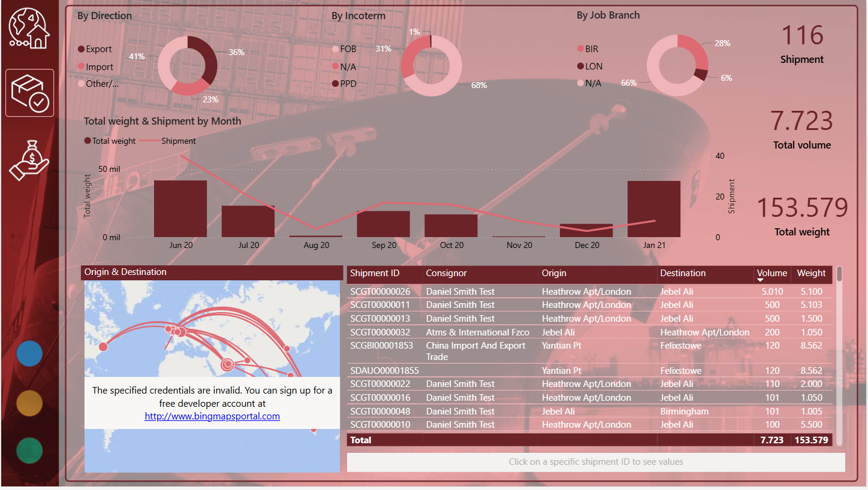Image resolution: width=868 pixels, height=490 pixels.
Task: Select the gold circle theme button
Action: tap(29, 403)
